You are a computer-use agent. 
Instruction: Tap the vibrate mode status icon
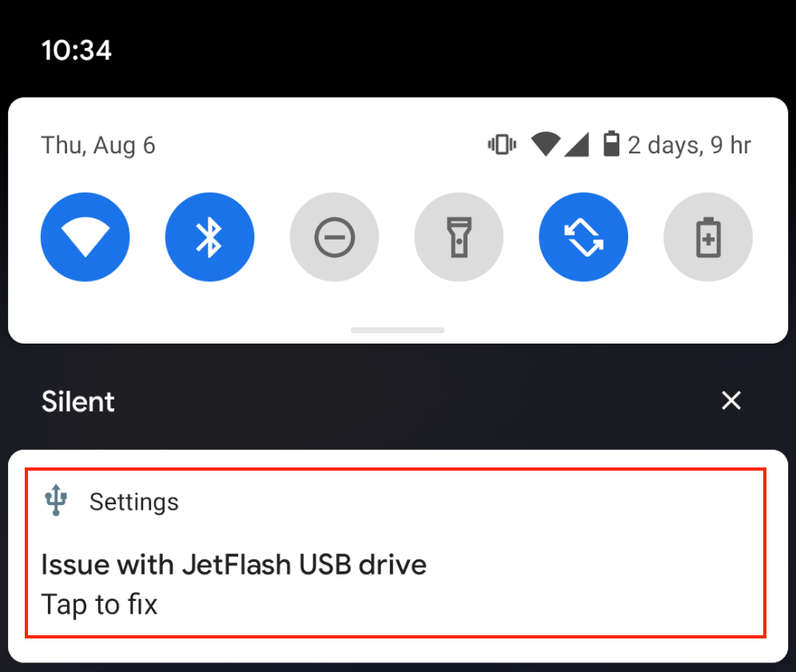(x=502, y=145)
